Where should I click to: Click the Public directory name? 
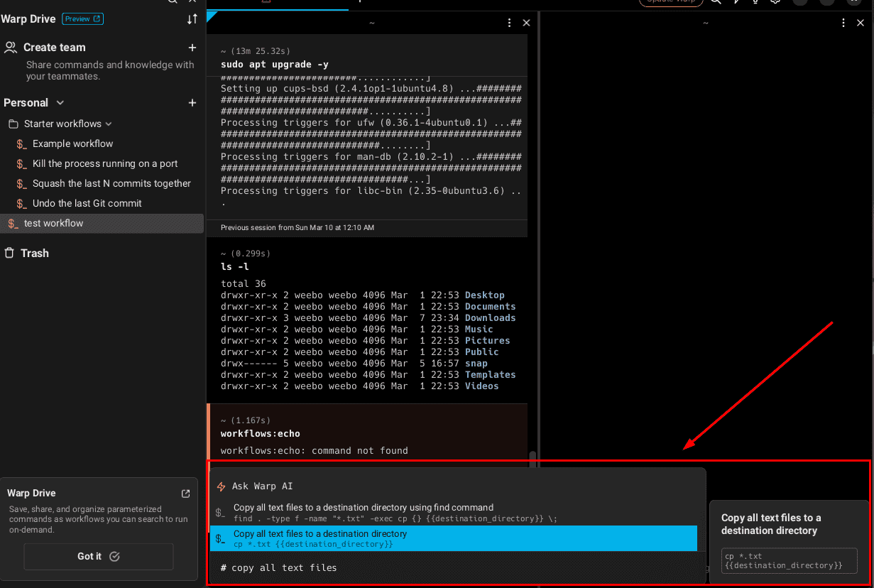[x=482, y=352]
